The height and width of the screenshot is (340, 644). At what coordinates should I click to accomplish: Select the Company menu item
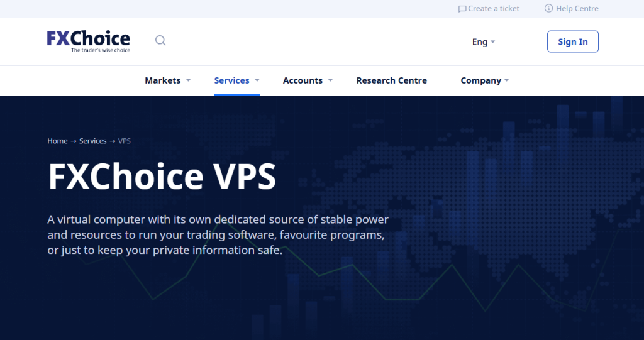point(480,80)
